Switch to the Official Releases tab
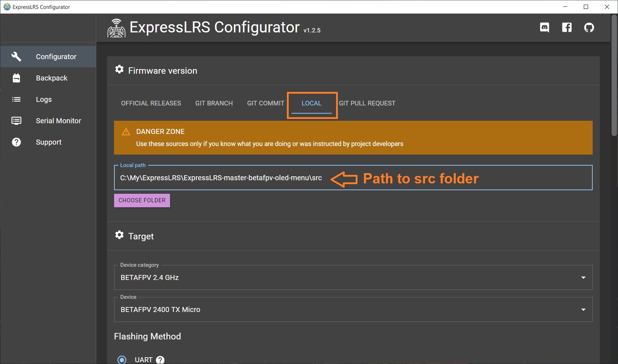 coord(151,103)
